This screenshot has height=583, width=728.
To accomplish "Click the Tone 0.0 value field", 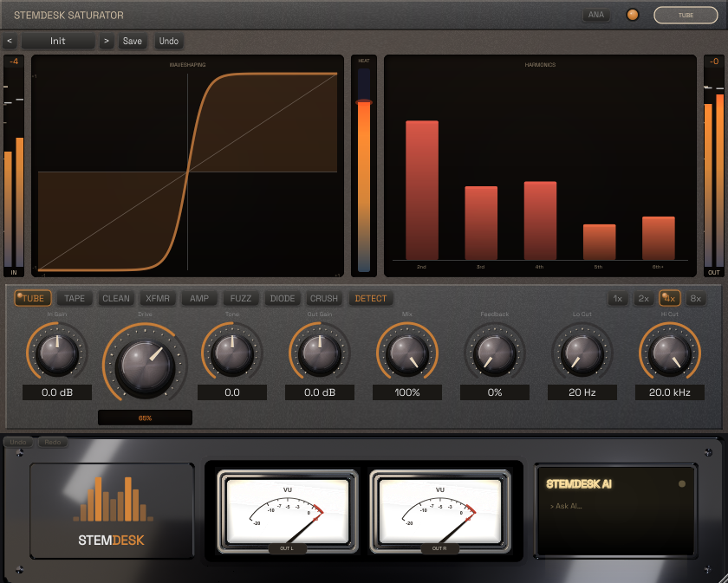I will [x=232, y=392].
